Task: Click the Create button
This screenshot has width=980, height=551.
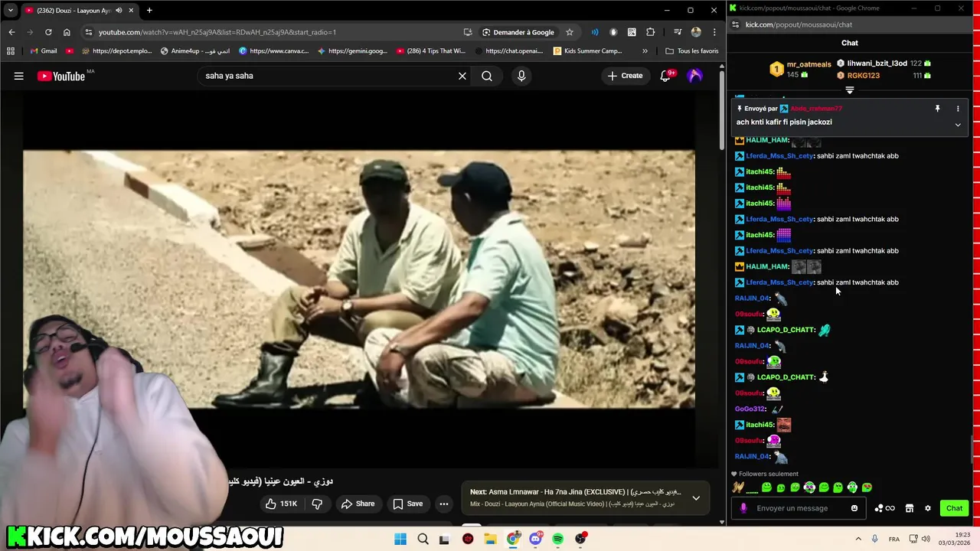Action: coord(626,76)
